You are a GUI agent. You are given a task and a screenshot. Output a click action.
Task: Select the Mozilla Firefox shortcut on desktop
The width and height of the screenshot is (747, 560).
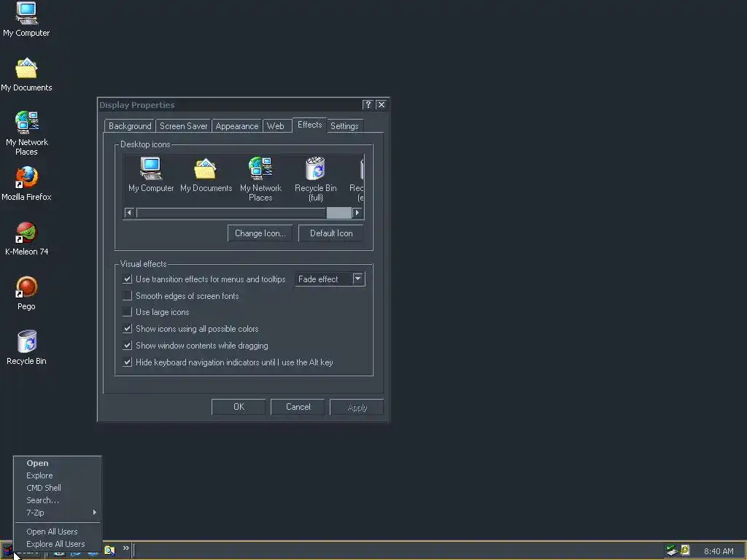click(x=26, y=184)
